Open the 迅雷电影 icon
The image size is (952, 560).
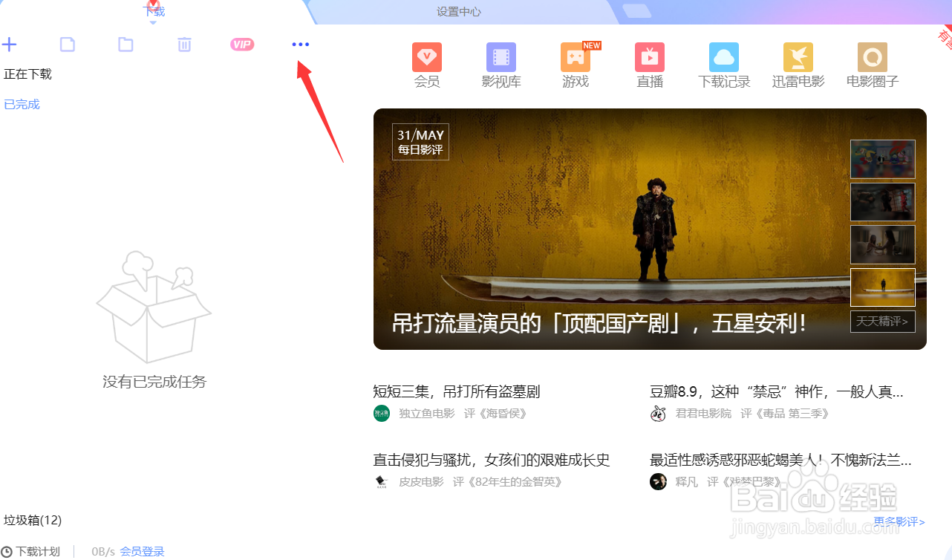tap(798, 57)
